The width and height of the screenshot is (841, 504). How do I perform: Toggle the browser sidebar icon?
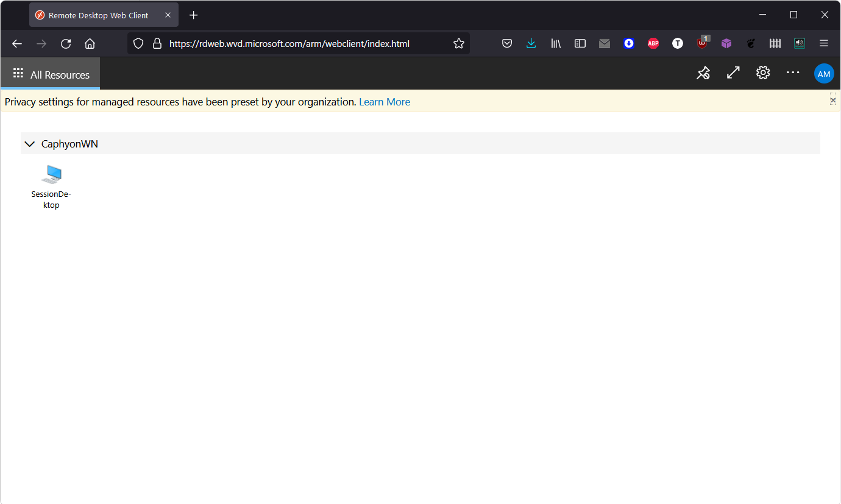point(580,43)
